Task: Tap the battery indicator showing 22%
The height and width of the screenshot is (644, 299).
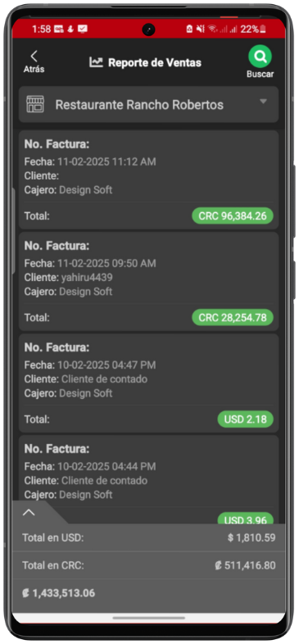Action: pos(253,29)
